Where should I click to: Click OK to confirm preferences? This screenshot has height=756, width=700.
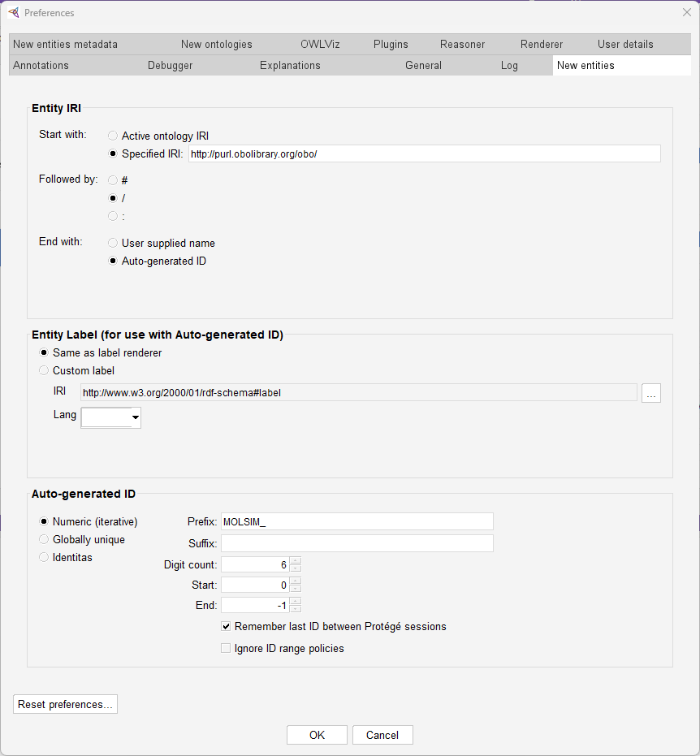tap(317, 735)
